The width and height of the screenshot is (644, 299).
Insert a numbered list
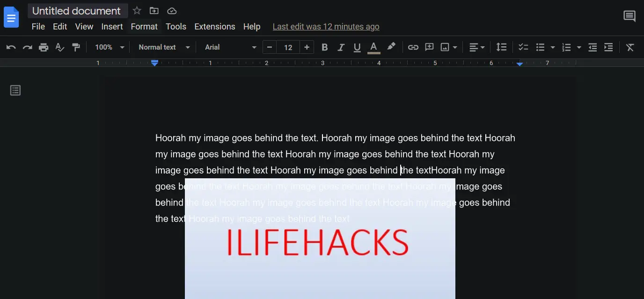[566, 47]
